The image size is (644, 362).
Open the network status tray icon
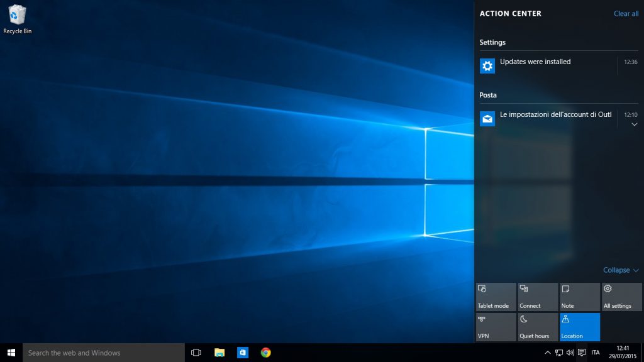click(x=559, y=353)
